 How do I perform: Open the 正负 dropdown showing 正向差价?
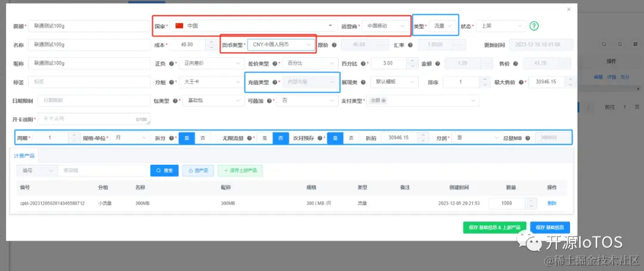pyautogui.click(x=211, y=63)
